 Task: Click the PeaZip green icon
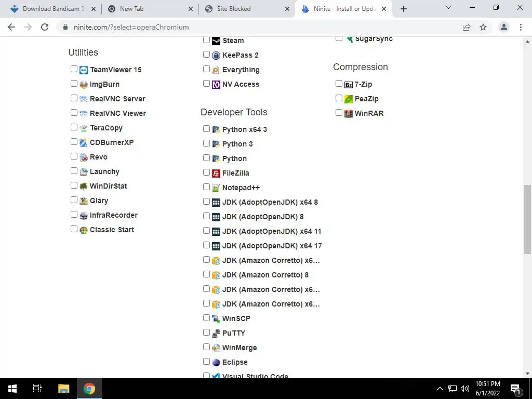point(349,99)
